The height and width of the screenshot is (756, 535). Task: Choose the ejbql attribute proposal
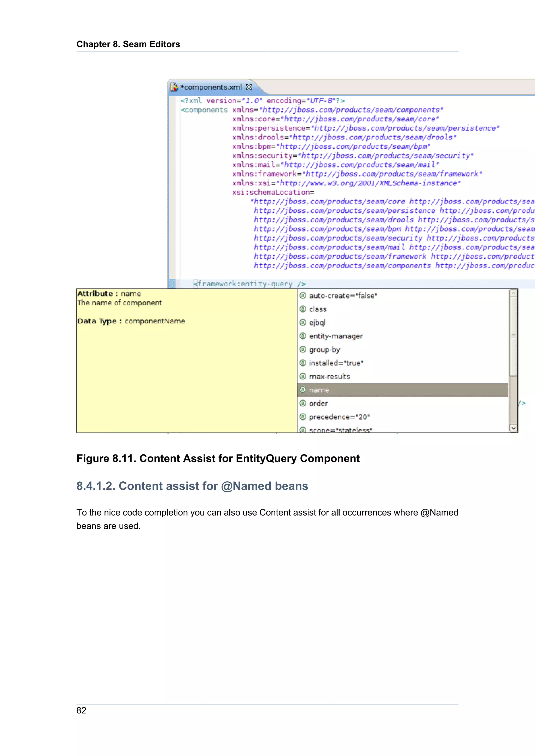click(403, 323)
